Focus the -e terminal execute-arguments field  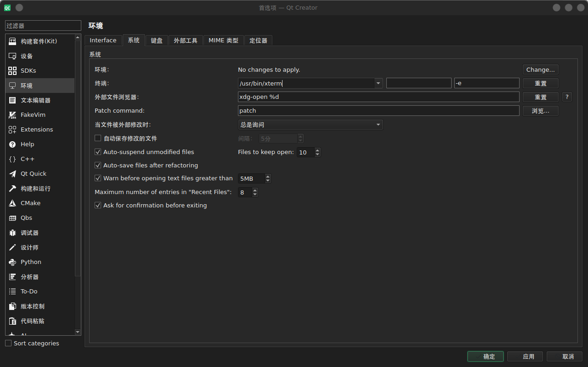[487, 83]
